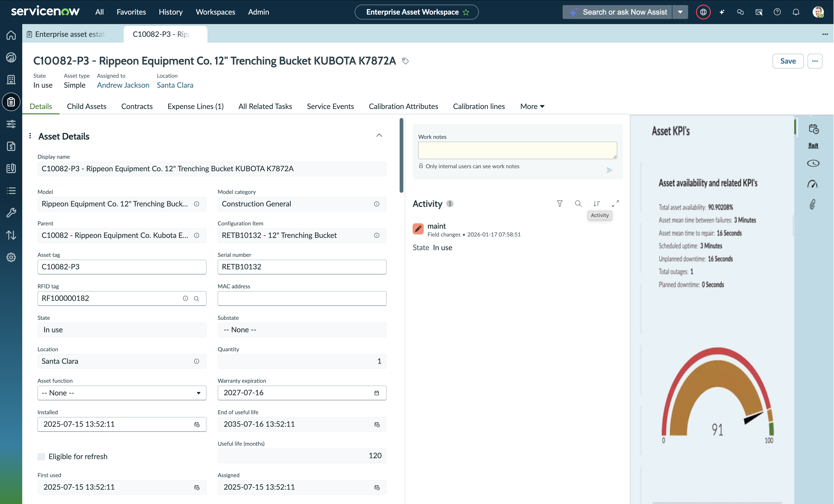Open the up-down arrows icon in left sidebar
This screenshot has width=834, height=504.
pos(11,235)
